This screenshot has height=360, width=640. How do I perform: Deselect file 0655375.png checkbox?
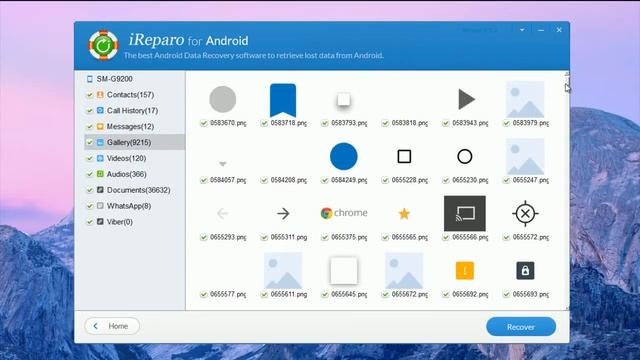[324, 237]
